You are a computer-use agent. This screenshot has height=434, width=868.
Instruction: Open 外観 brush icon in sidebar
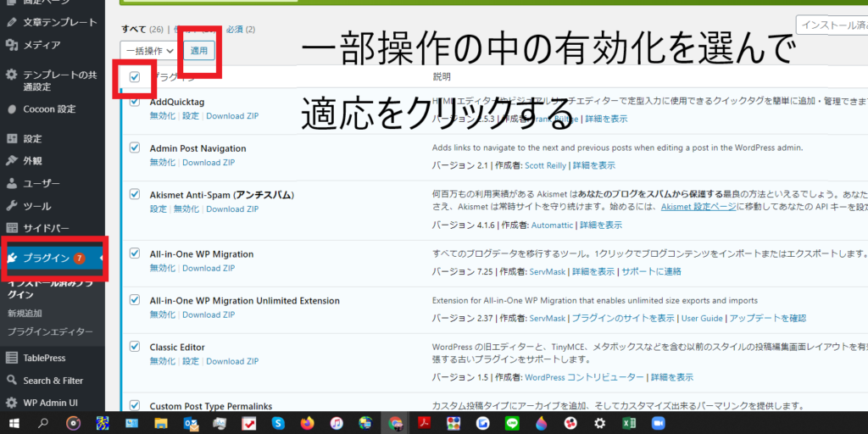(11, 161)
